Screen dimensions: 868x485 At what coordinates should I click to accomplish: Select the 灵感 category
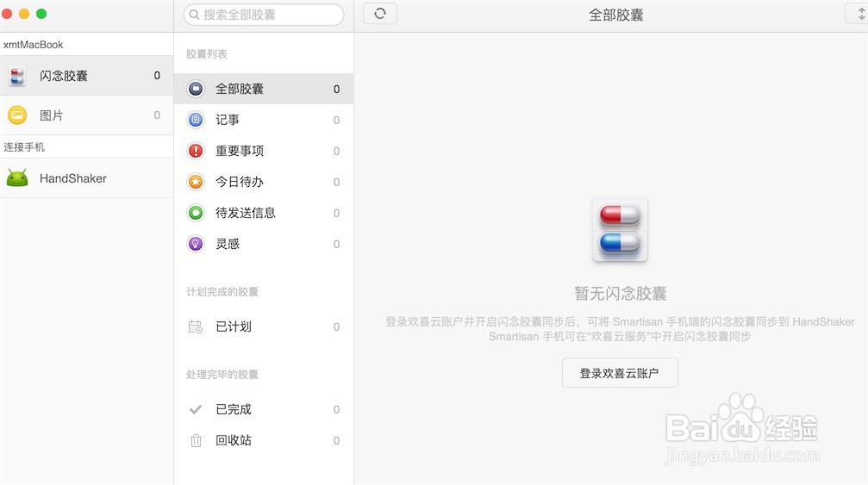pyautogui.click(x=264, y=243)
